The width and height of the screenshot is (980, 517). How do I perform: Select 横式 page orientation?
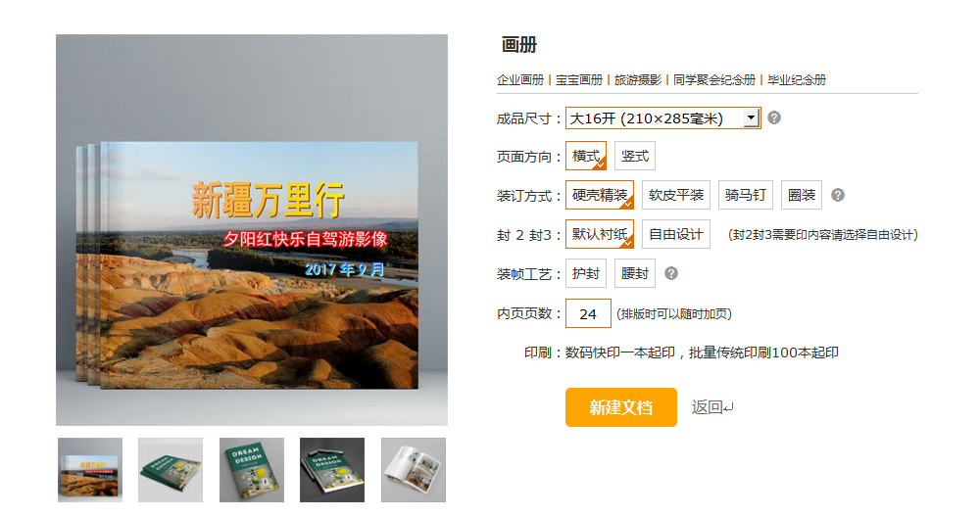586,156
